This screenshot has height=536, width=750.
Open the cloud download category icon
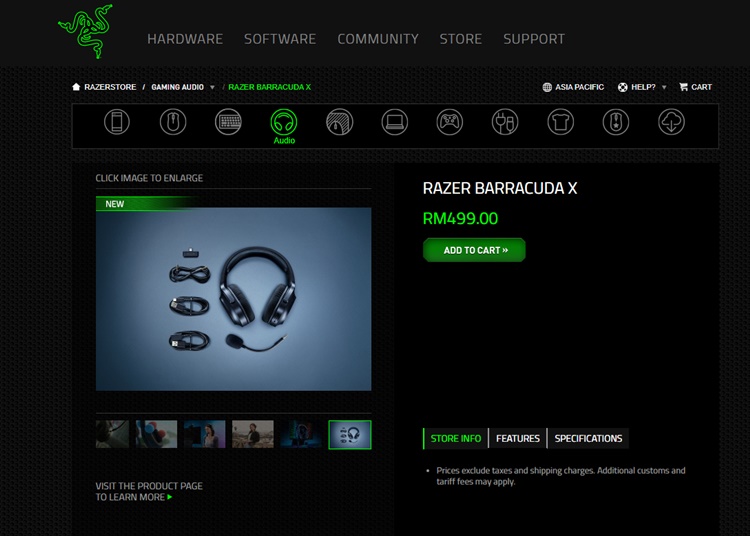pos(671,122)
